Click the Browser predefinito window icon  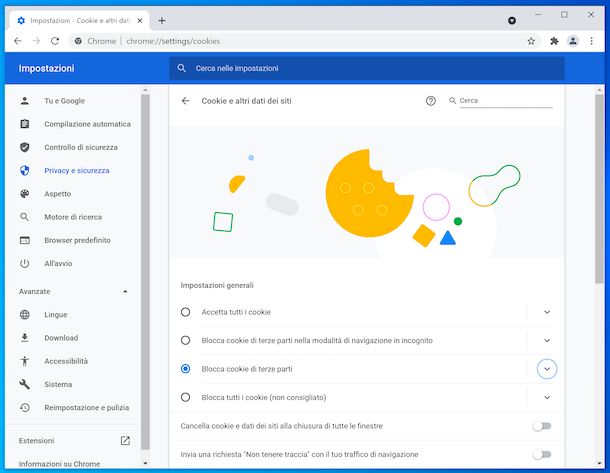coord(25,240)
